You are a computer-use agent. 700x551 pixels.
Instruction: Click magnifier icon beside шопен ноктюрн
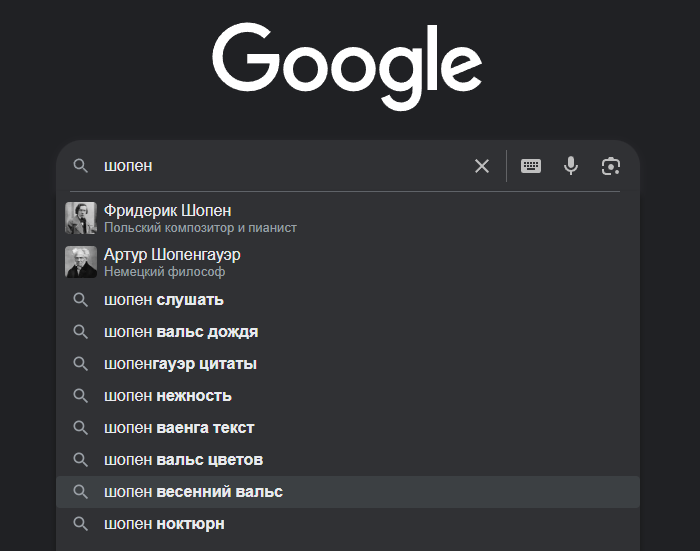coord(80,524)
